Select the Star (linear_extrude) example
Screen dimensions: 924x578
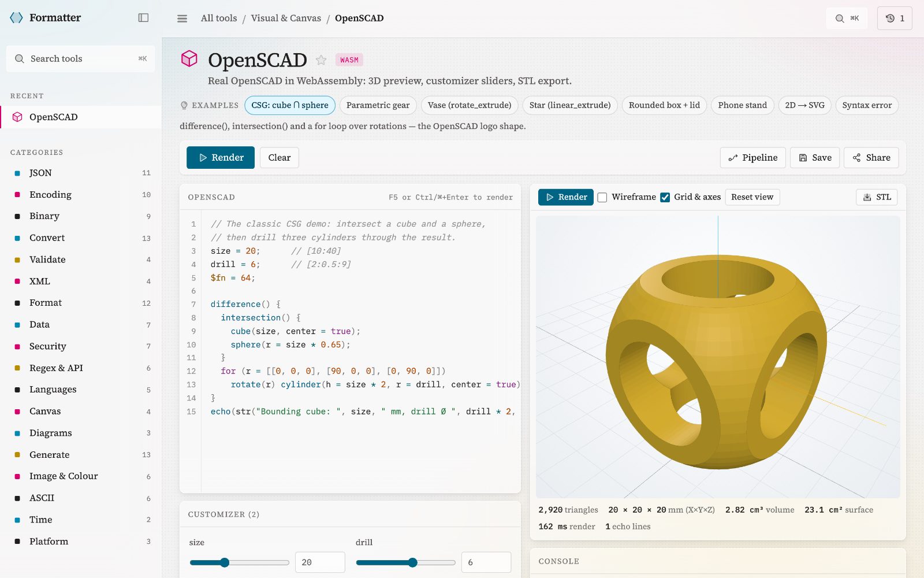(570, 105)
